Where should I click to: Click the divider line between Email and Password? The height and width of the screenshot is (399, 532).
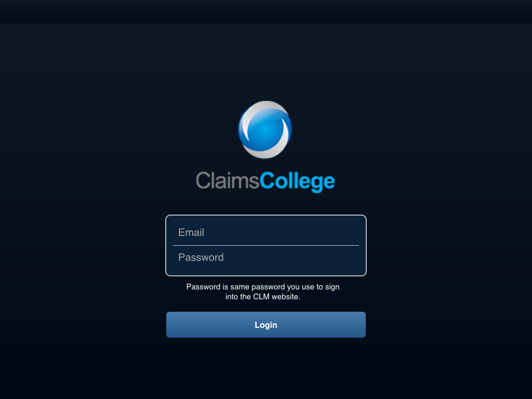click(266, 245)
